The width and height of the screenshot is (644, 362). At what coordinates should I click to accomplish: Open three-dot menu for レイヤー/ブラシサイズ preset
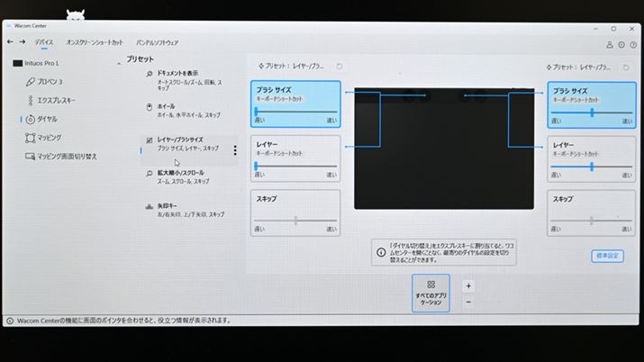(235, 150)
